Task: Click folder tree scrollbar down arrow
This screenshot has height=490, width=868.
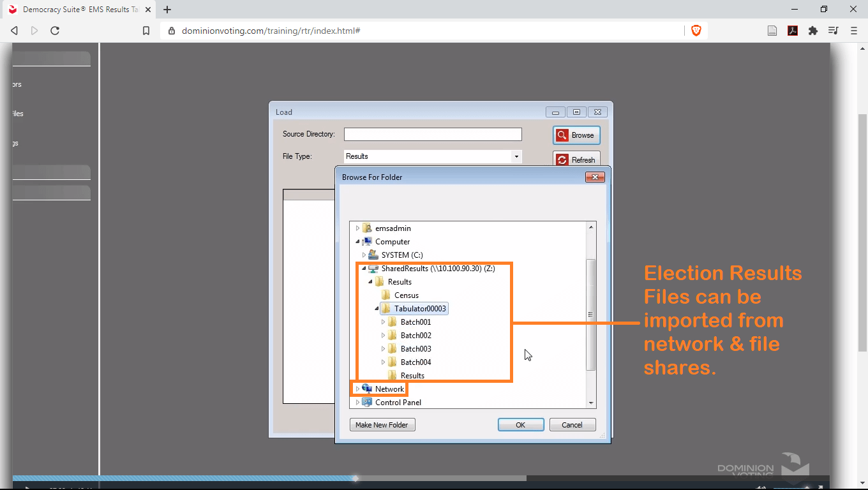Action: [x=591, y=403]
